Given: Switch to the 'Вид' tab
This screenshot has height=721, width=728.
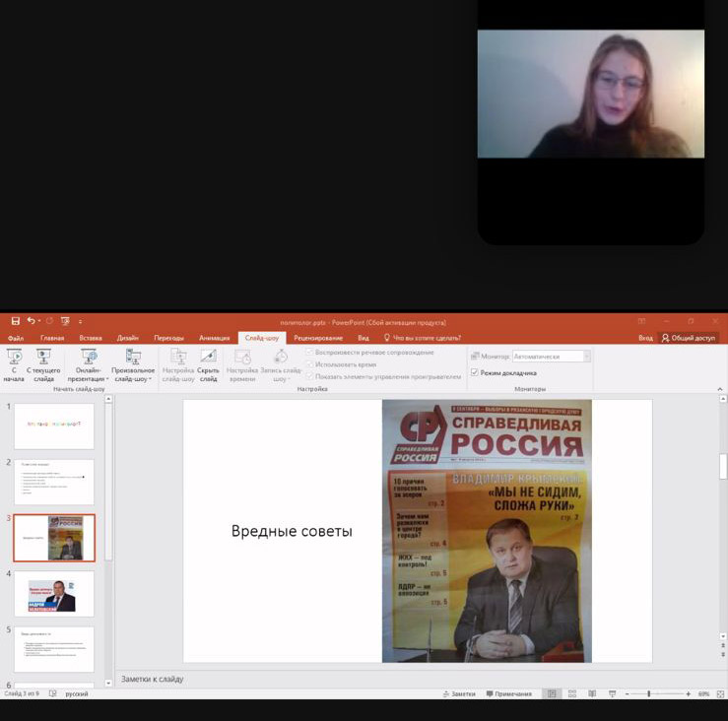Looking at the screenshot, I should tap(364, 338).
